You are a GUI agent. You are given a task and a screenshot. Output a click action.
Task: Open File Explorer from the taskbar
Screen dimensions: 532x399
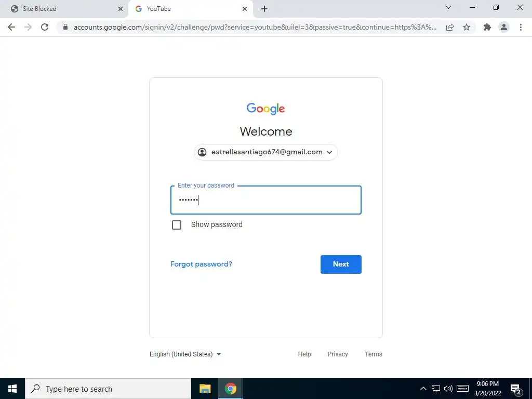coord(205,389)
